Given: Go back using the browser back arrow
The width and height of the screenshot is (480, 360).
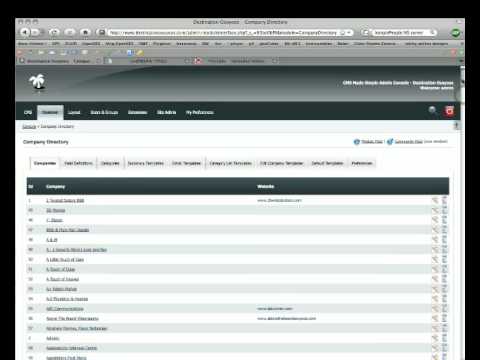Looking at the screenshot, I should pos(25,32).
